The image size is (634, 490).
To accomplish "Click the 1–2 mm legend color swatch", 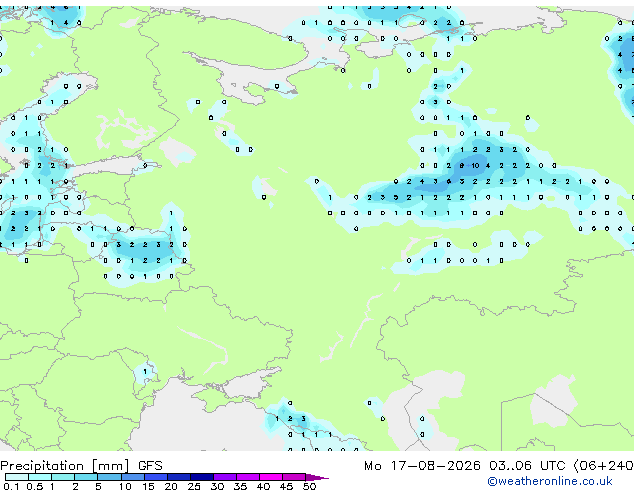I will [x=63, y=477].
